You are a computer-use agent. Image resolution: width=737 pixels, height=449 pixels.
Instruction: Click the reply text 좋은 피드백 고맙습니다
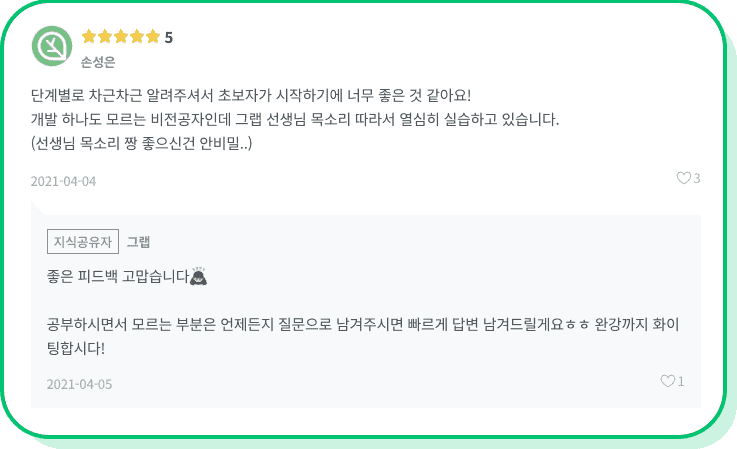(x=118, y=276)
